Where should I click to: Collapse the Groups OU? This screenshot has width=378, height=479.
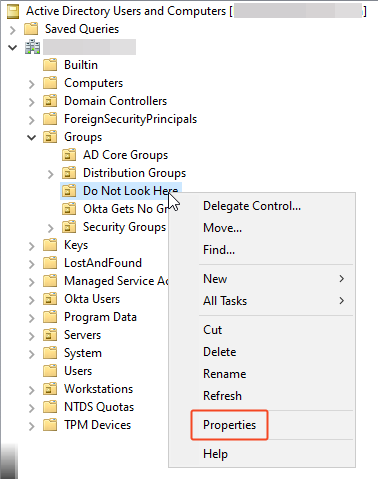(32, 137)
